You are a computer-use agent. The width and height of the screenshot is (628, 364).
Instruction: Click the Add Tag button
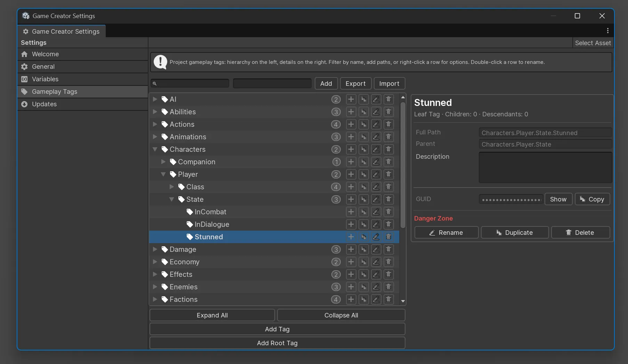[x=277, y=329]
